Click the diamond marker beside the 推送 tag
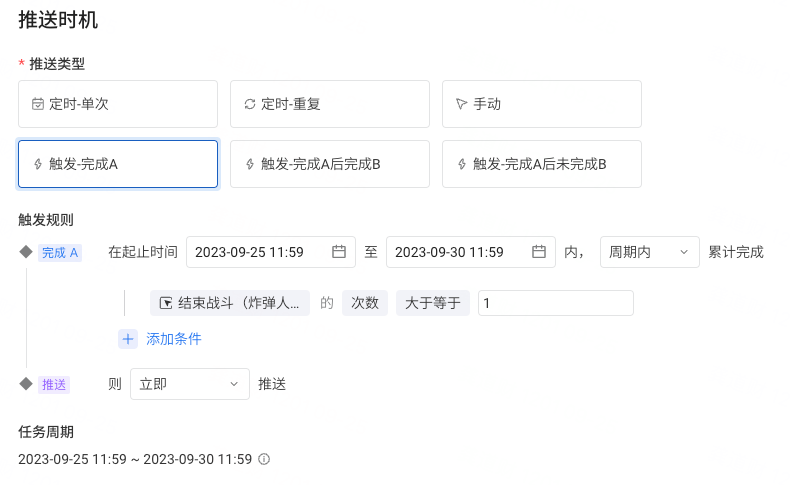Viewport: 790px width, 485px height. click(x=26, y=384)
